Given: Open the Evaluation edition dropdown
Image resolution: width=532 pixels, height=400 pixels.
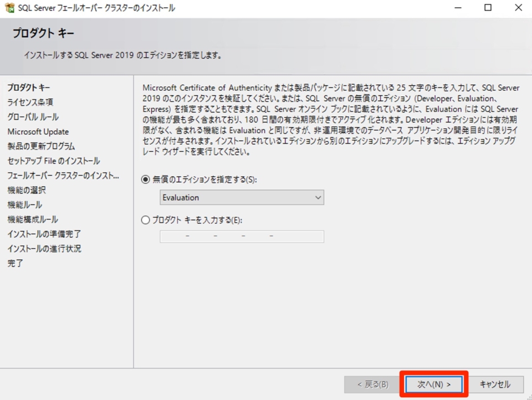Looking at the screenshot, I should coord(242,197).
